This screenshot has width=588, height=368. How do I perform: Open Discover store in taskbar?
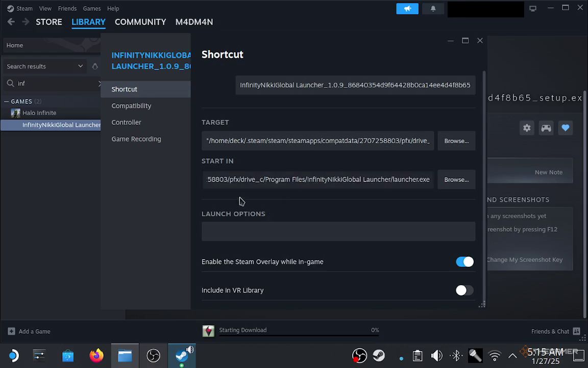(x=68, y=355)
